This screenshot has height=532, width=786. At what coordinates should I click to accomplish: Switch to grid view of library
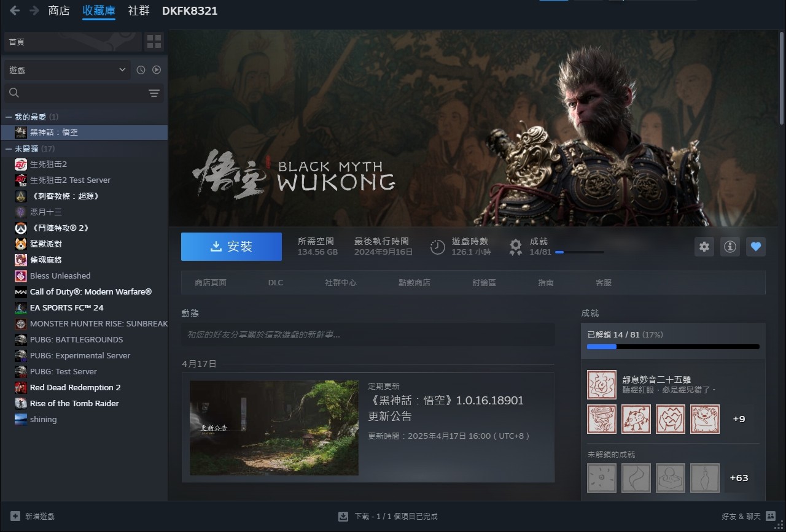click(154, 42)
